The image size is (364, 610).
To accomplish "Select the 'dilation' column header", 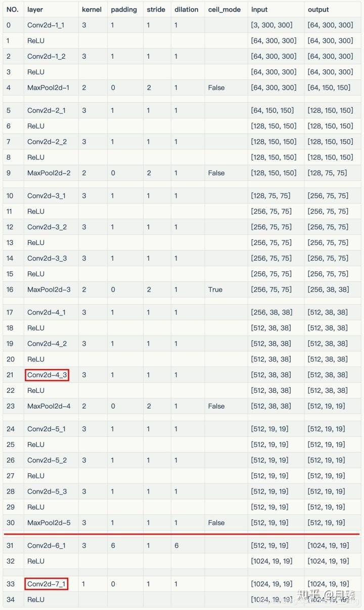I will (186, 10).
